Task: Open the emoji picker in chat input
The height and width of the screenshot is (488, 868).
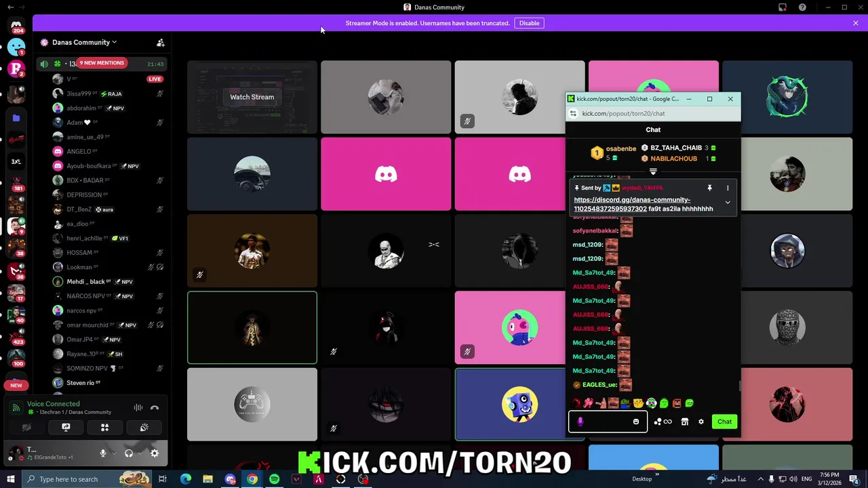Action: [x=636, y=422]
